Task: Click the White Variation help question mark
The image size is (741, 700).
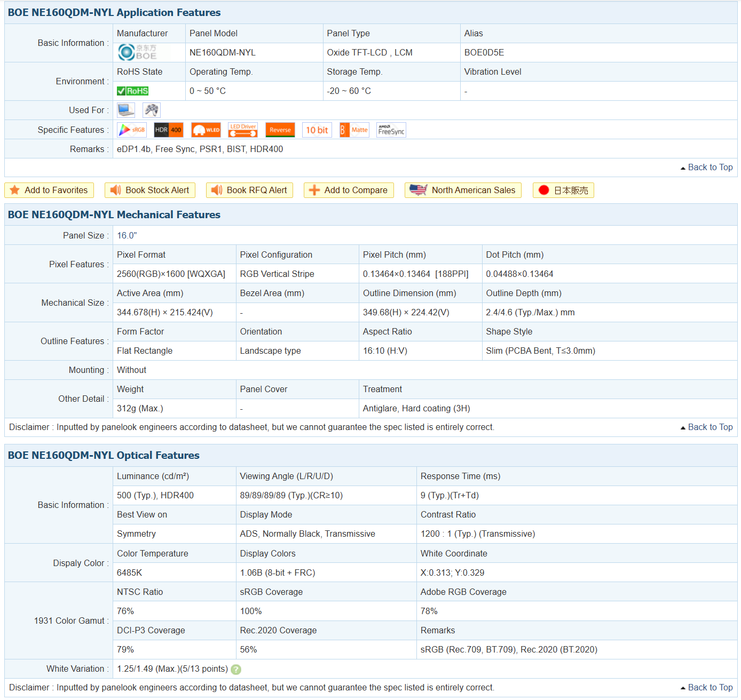Action: coord(236,670)
